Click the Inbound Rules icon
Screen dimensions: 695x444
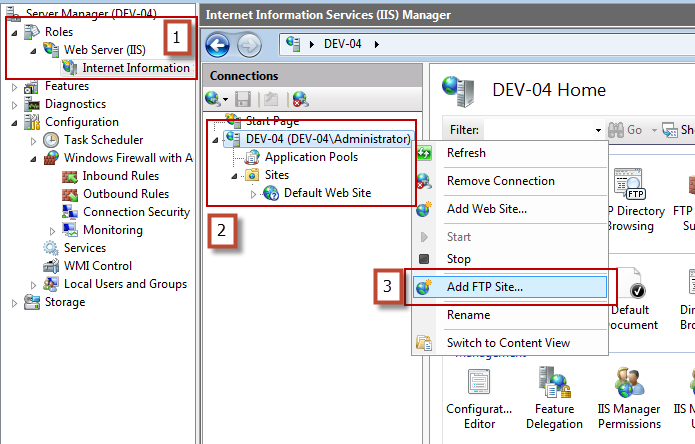(x=70, y=176)
